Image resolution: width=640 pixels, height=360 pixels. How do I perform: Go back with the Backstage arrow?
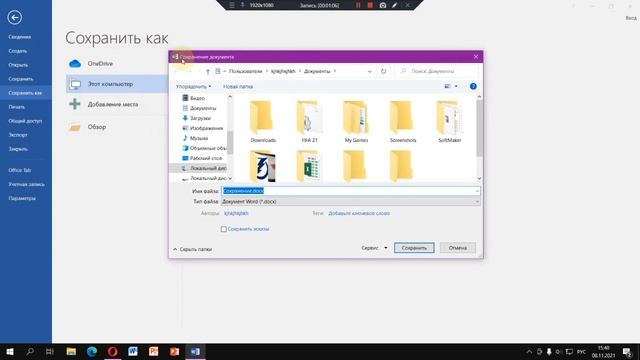[x=15, y=18]
